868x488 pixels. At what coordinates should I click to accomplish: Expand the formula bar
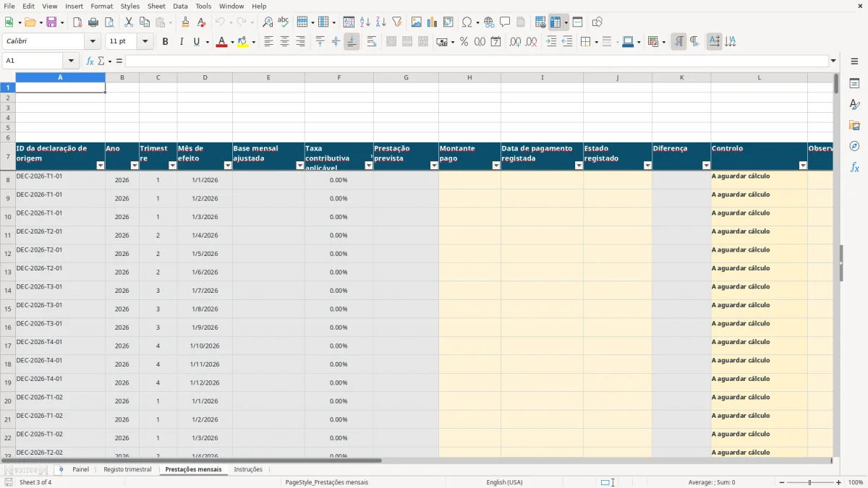[834, 61]
